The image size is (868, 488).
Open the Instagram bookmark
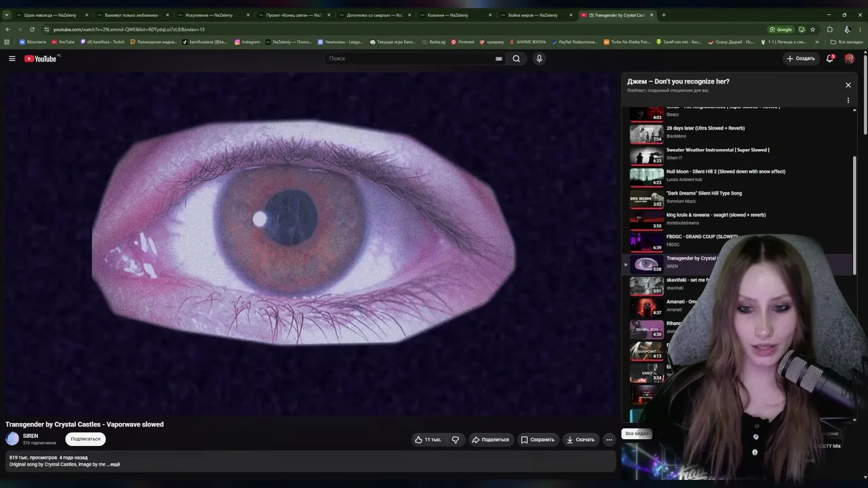pyautogui.click(x=247, y=42)
